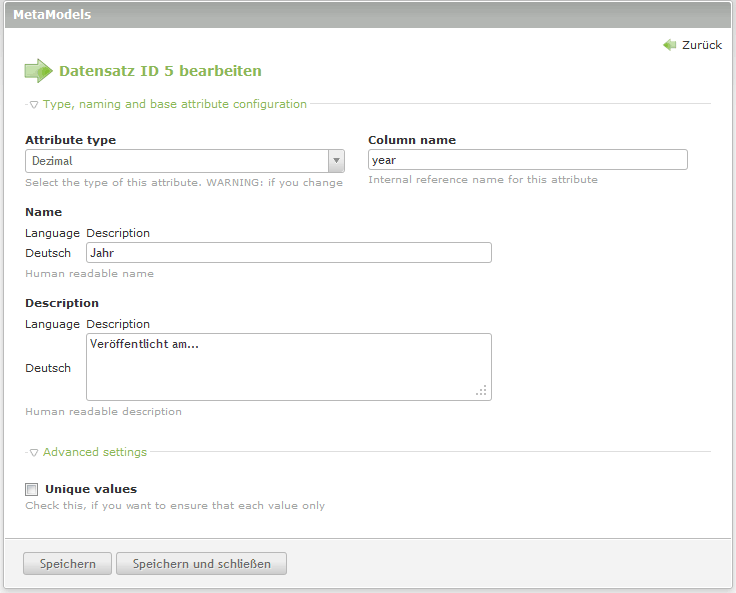Toggle the Advanced settings triangle icon

pyautogui.click(x=34, y=453)
